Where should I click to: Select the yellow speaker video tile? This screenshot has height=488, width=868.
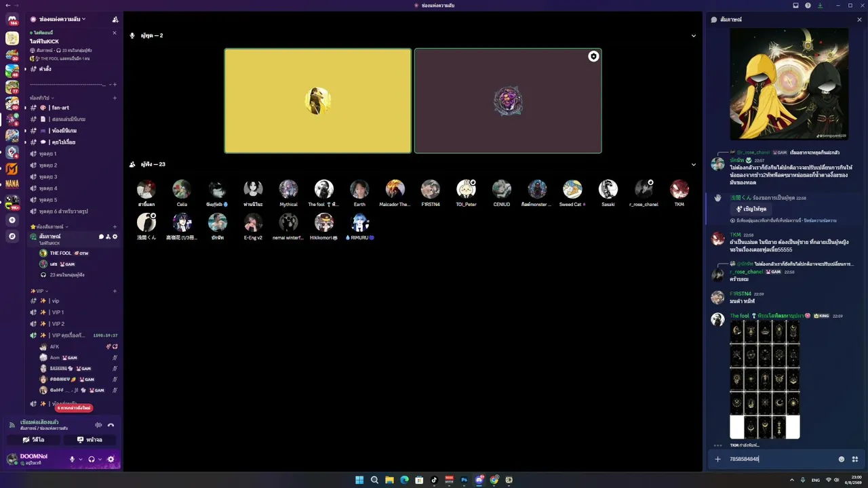click(318, 101)
